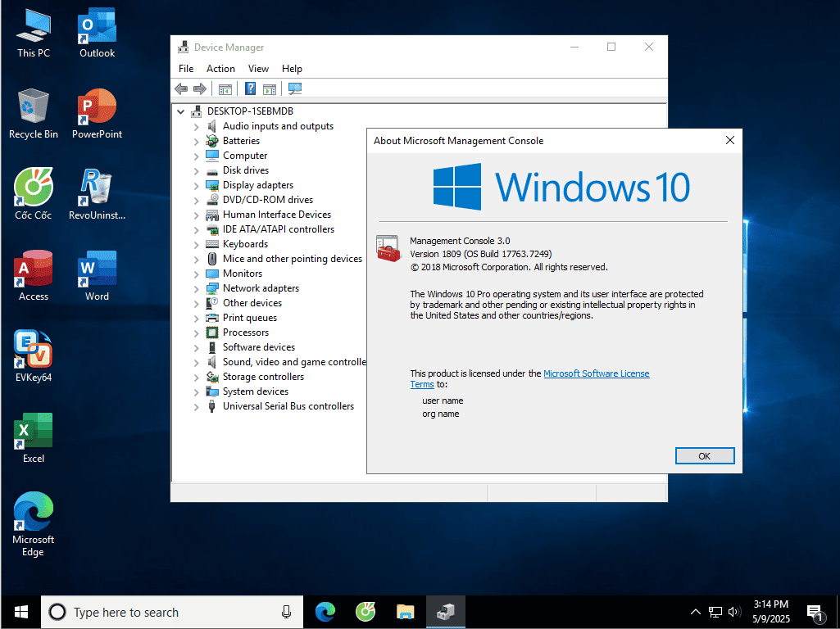Select the Human Interface Devices icon
The width and height of the screenshot is (840, 629).
coord(212,215)
